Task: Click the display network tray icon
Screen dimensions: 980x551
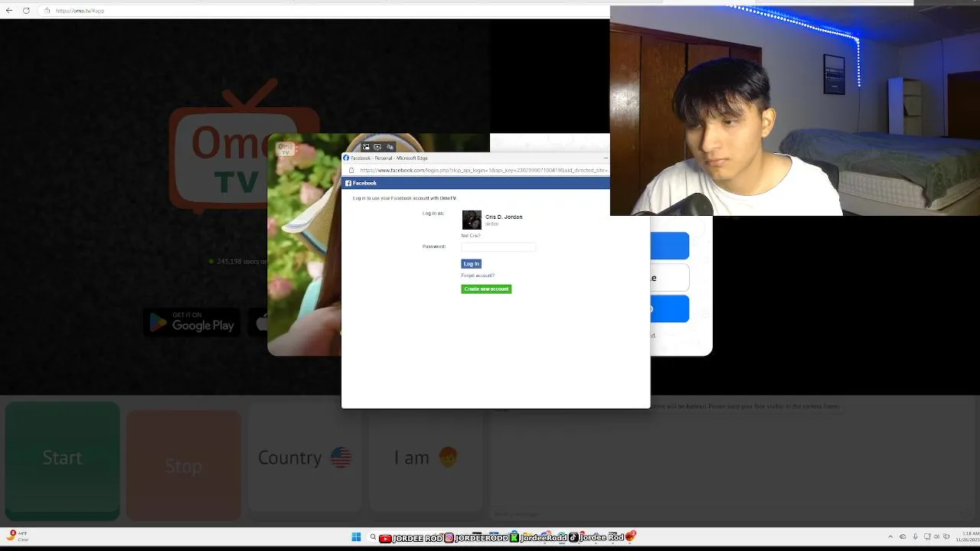Action: point(927,536)
